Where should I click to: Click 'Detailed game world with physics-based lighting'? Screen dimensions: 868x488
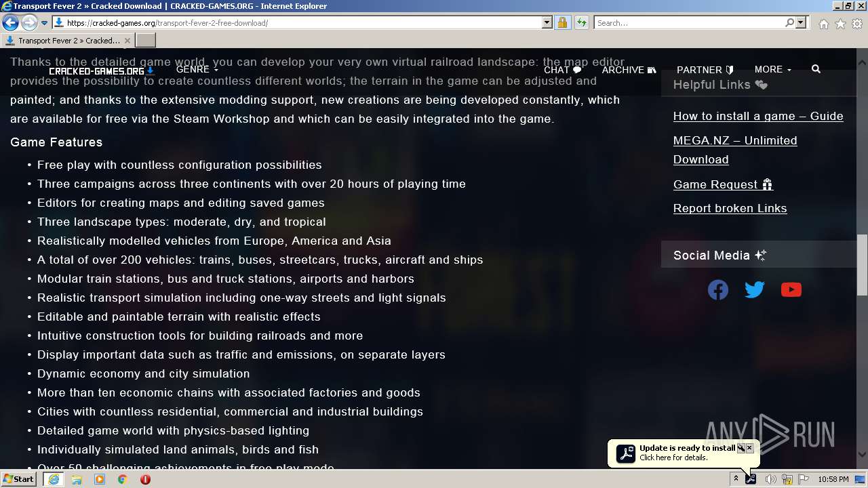[173, 430]
